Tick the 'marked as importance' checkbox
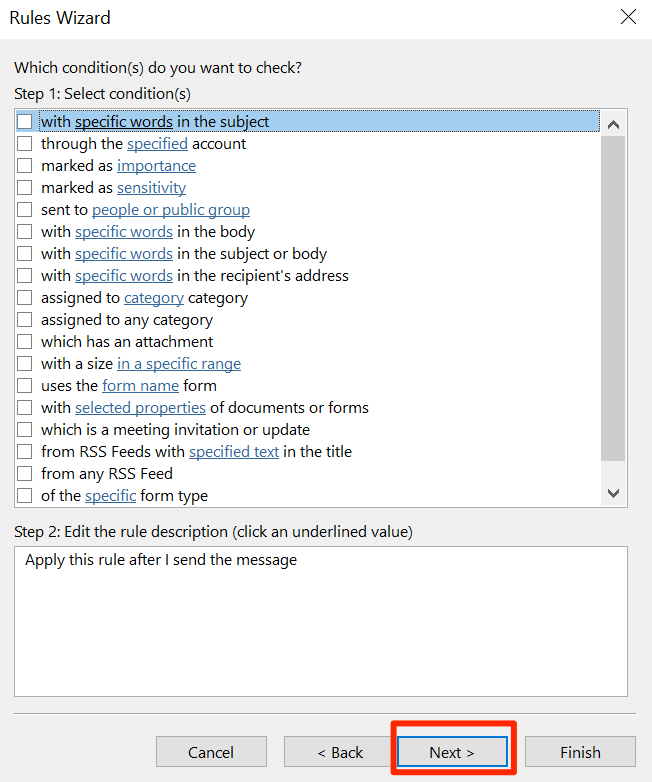The width and height of the screenshot is (652, 782). 24,166
